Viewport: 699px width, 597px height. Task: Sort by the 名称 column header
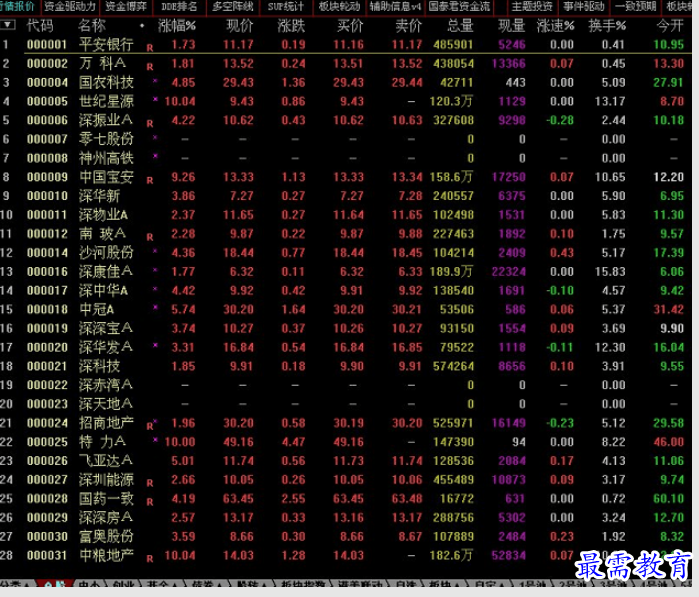pyautogui.click(x=92, y=26)
